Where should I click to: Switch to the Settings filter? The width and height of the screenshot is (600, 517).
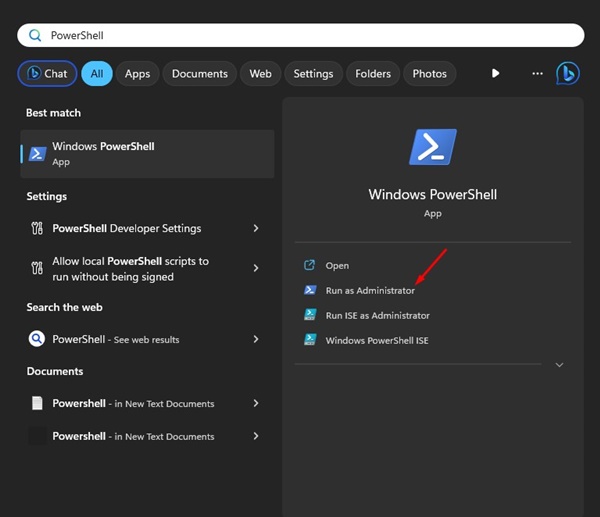[313, 73]
